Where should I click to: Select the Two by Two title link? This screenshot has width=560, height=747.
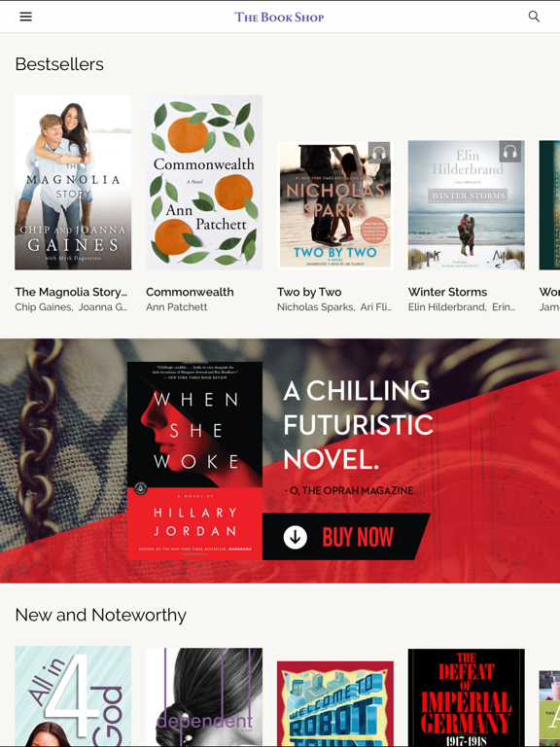click(309, 292)
